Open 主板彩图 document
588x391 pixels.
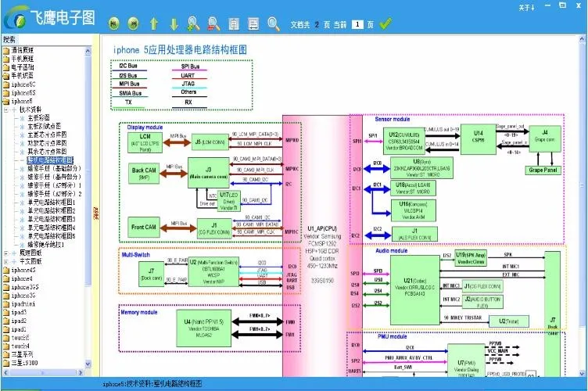tap(38, 118)
